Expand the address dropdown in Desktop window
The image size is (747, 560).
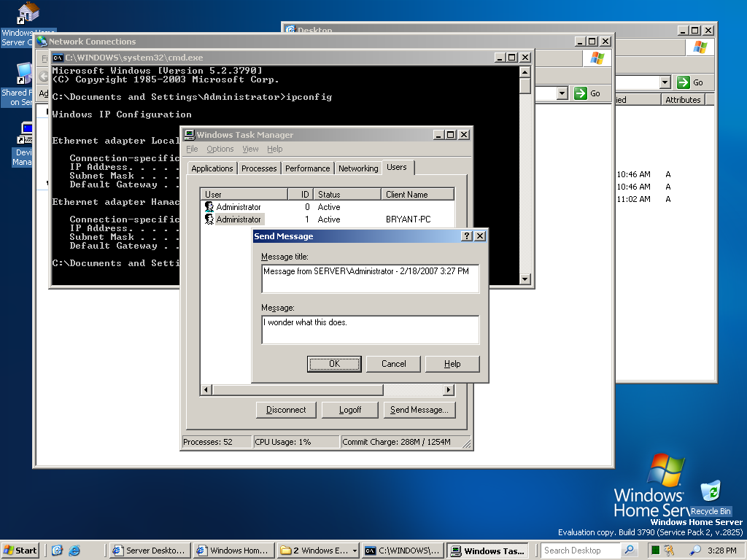[x=665, y=82]
